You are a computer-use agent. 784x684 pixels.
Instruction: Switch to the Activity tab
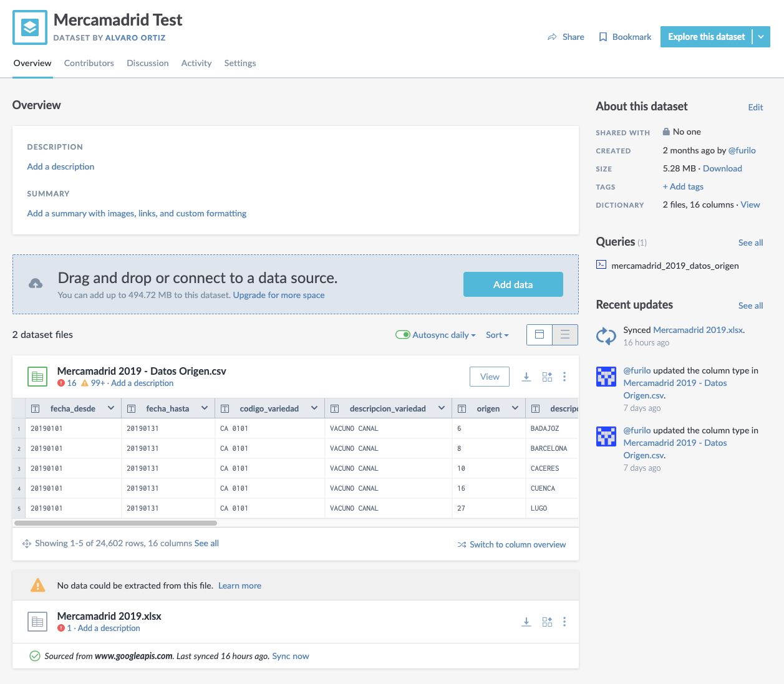[x=196, y=63]
